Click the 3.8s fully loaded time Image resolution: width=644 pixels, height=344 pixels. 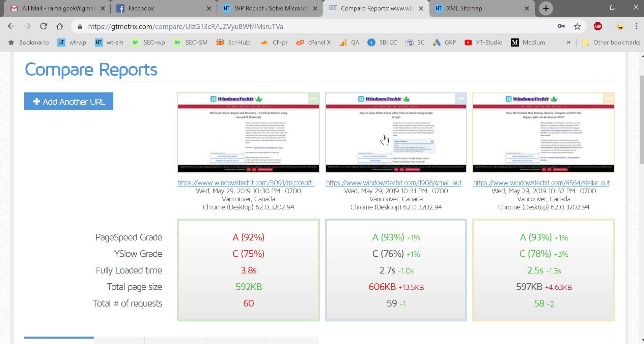[249, 270]
